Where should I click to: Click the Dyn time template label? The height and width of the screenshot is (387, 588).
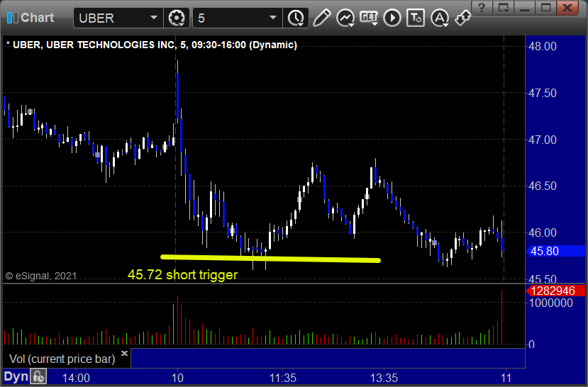coord(16,376)
